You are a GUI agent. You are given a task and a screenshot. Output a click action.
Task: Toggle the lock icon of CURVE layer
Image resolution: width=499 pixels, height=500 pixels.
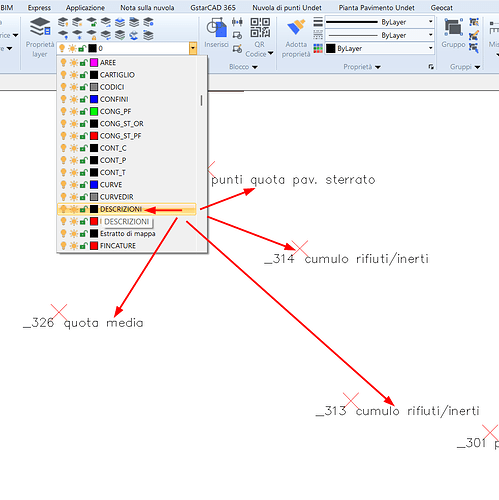[x=83, y=185]
